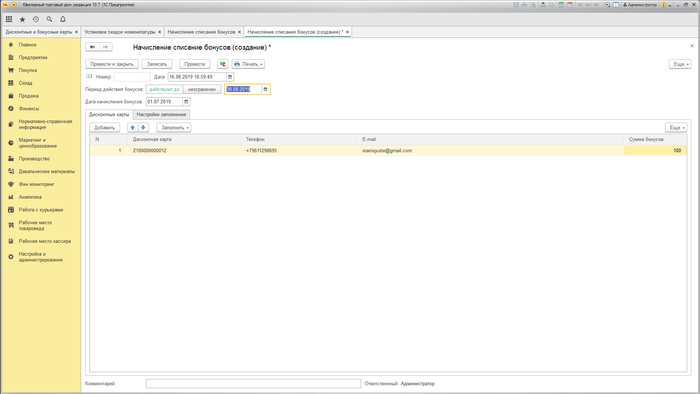Image resolution: width=700 pixels, height=394 pixels.
Task: Expand the Заполнить dropdown
Action: click(174, 128)
